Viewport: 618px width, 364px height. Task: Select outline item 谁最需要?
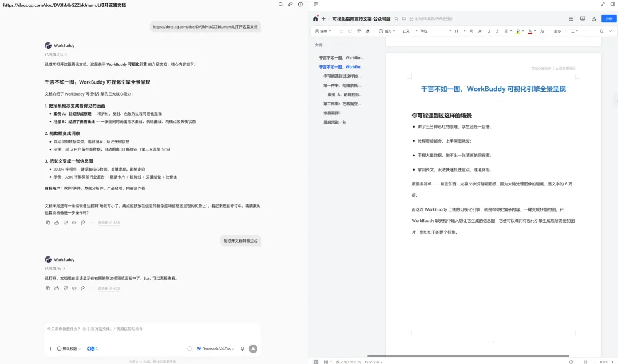tap(332, 113)
